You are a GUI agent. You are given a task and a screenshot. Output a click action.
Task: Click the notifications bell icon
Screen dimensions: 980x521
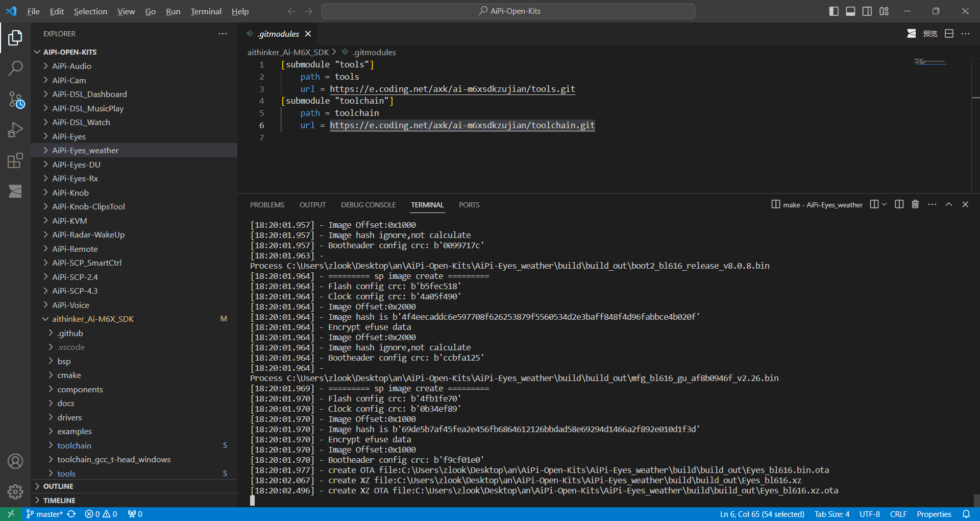[966, 514]
